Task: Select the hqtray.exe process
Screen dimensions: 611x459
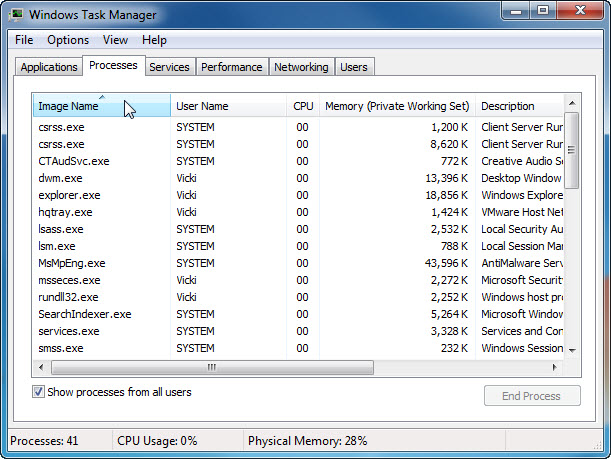Action: coord(298,212)
